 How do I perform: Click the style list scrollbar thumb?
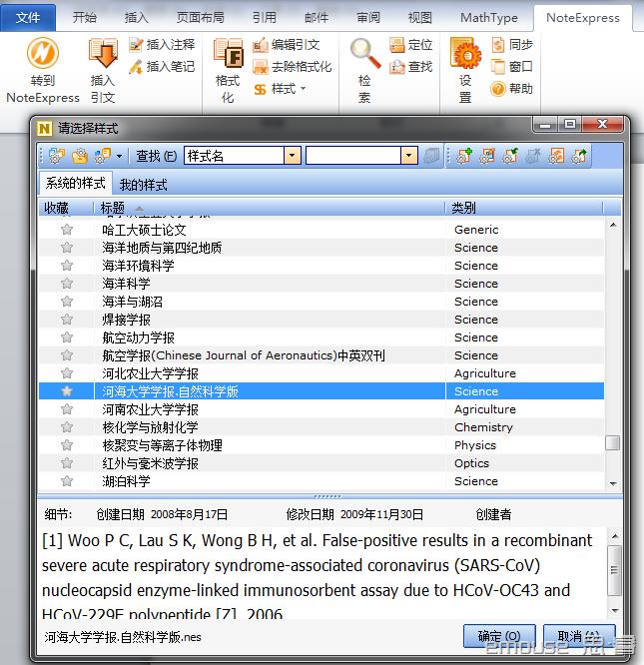613,442
